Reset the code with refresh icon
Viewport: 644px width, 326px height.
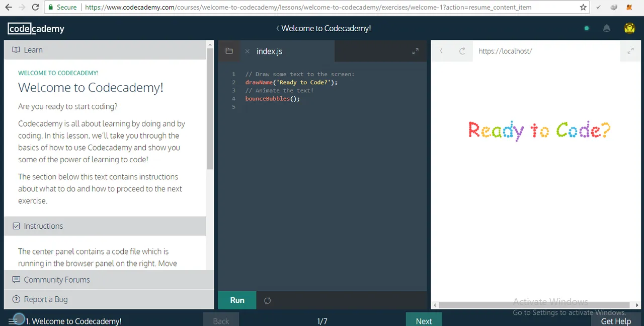click(x=267, y=301)
